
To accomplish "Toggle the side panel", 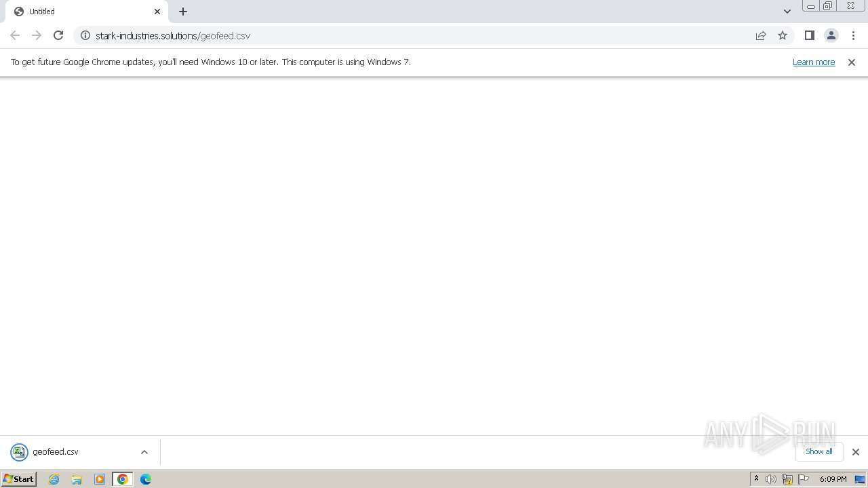I will pos(809,35).
